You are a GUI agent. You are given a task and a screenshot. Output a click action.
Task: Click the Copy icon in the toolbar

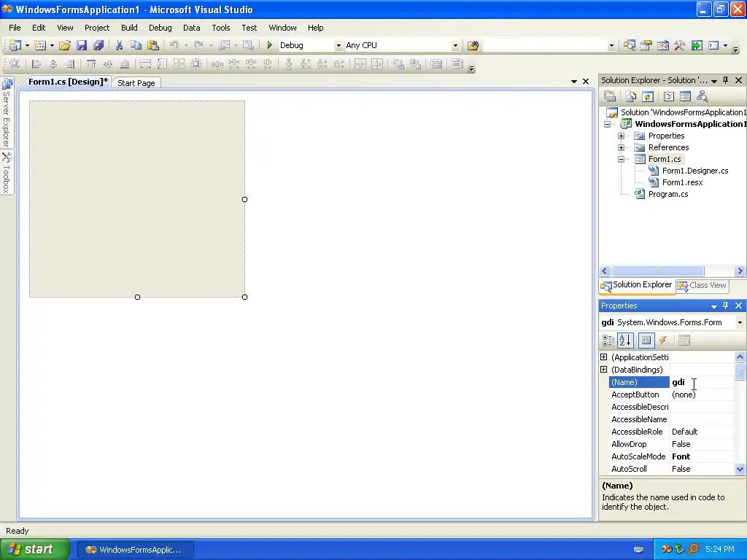[x=136, y=45]
